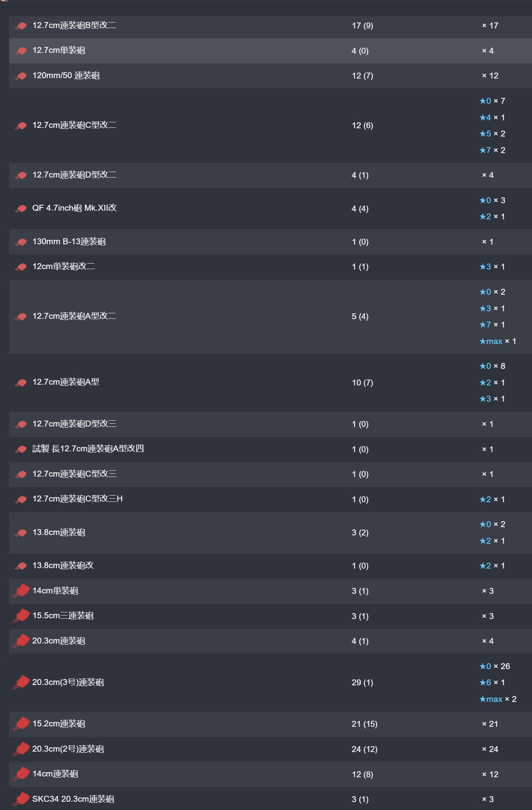Click the gun icon beside QF 4.7inch砲 Mk.XII改
The image size is (532, 810).
pyautogui.click(x=21, y=209)
